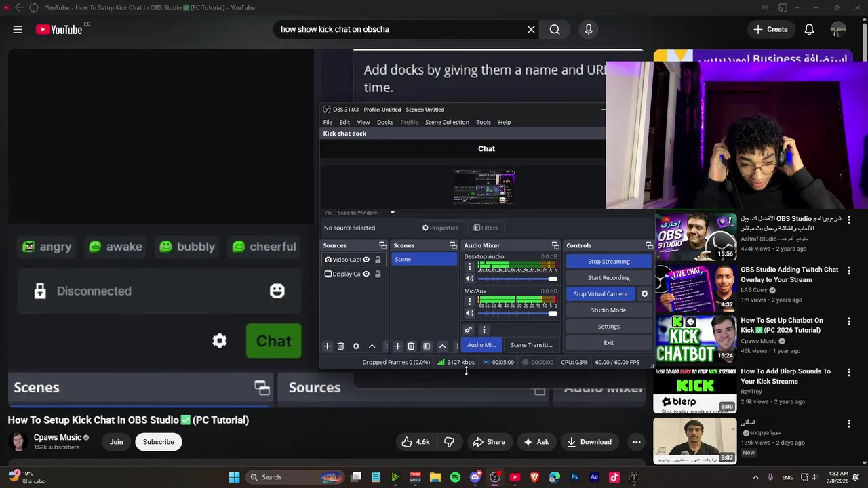Lock the Display Capture source
This screenshot has height=488, width=868.
[x=378, y=274]
